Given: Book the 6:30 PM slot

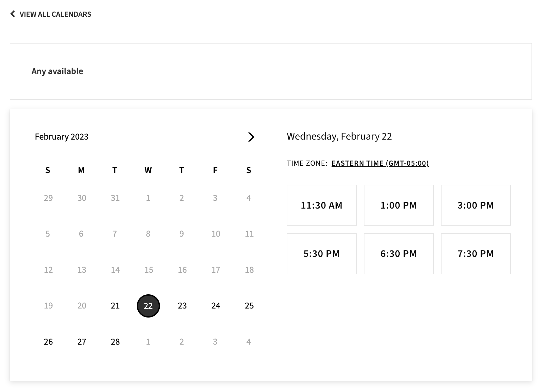Looking at the screenshot, I should [x=398, y=253].
